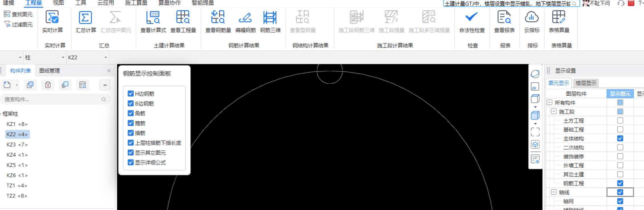This screenshot has width=644, height=210.
Task: Switch to 2D view icon
Action: coord(535,87)
